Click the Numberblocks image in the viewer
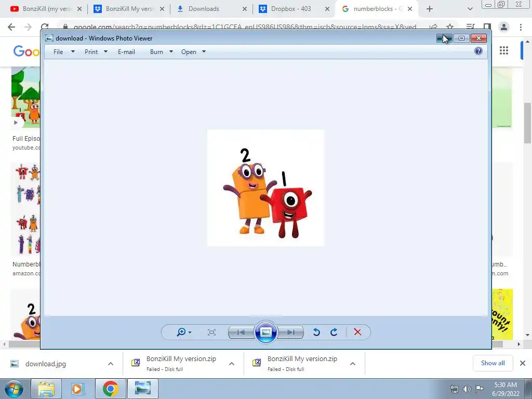 point(265,188)
